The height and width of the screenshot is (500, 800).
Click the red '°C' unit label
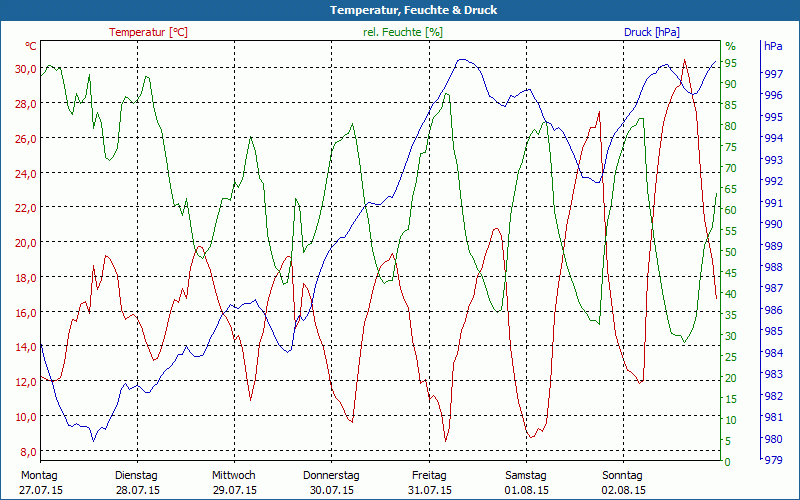click(x=31, y=46)
